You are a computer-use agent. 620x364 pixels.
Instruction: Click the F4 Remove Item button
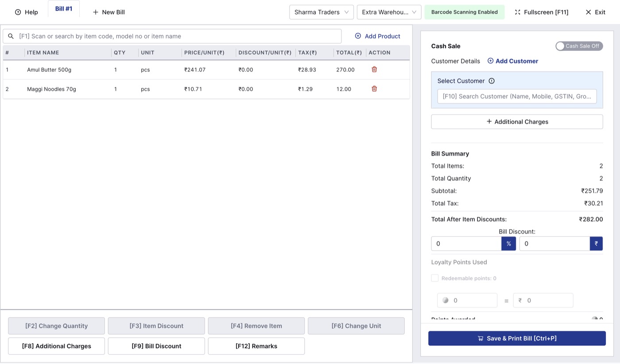point(256,326)
